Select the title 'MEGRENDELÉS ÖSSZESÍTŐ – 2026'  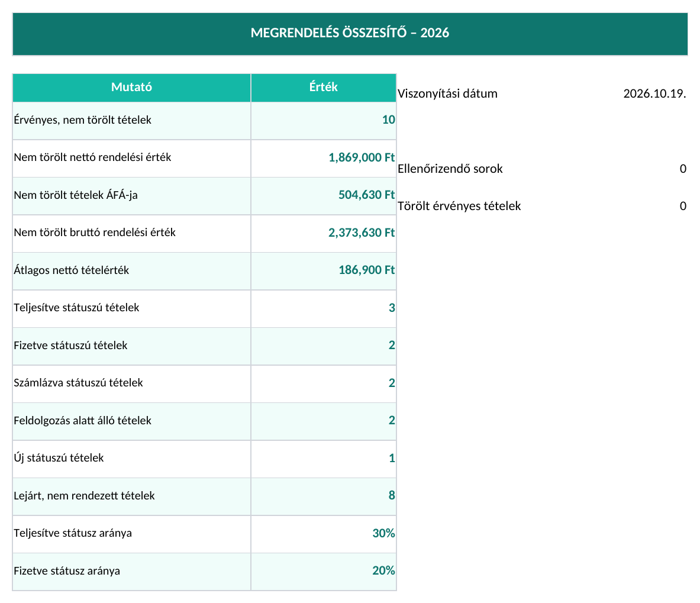[x=350, y=34]
